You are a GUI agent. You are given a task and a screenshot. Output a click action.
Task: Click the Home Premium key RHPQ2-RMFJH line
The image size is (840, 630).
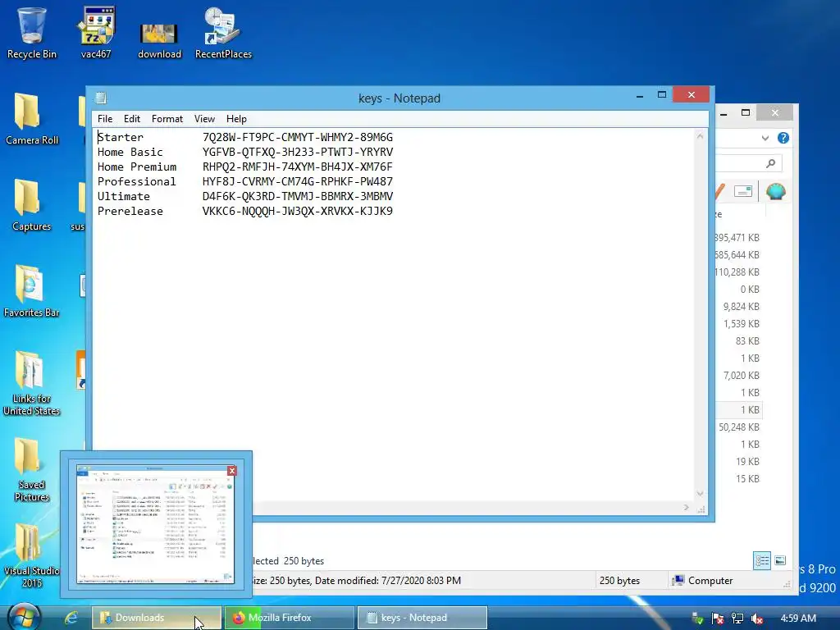(x=244, y=167)
